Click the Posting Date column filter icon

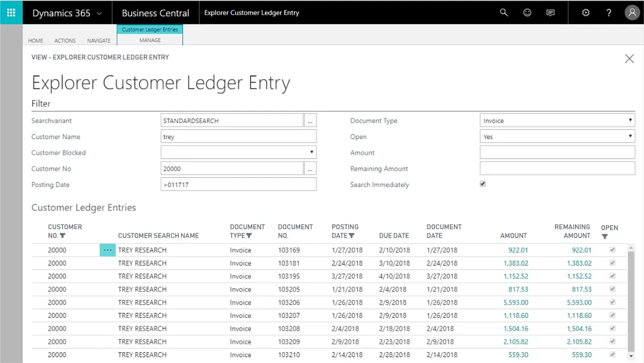[x=352, y=236]
